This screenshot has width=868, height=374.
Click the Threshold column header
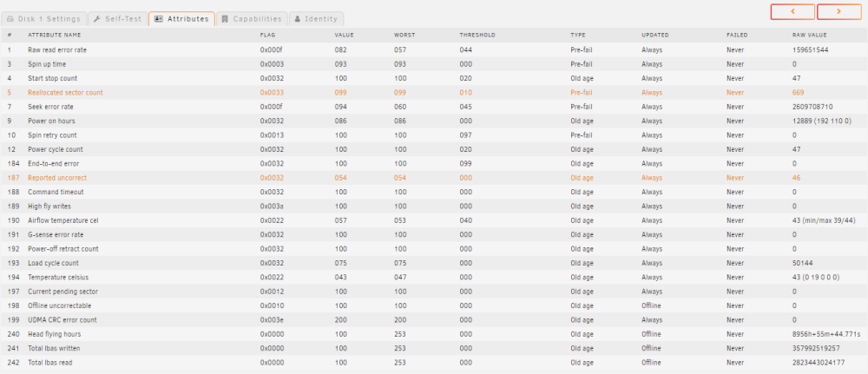[x=477, y=35]
